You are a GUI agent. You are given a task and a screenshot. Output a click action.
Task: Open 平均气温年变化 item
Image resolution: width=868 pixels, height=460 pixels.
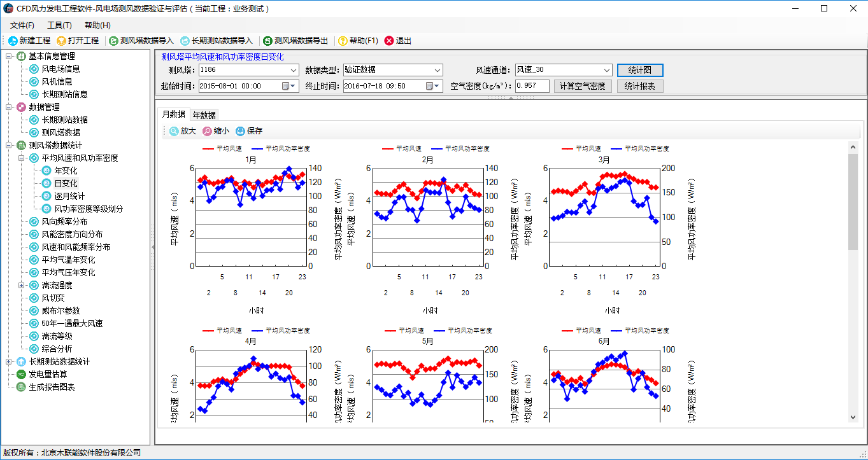68,260
